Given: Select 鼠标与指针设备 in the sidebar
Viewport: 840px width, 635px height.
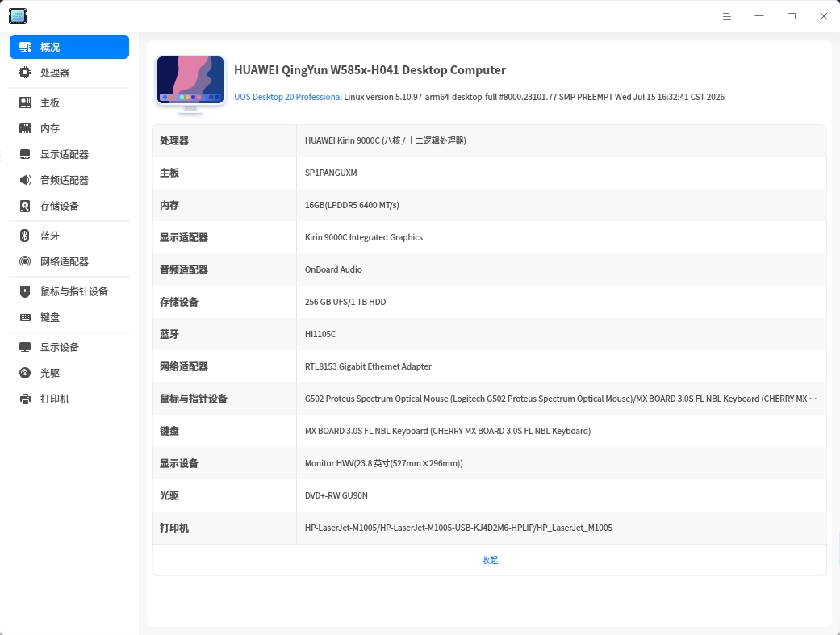Looking at the screenshot, I should click(x=69, y=291).
